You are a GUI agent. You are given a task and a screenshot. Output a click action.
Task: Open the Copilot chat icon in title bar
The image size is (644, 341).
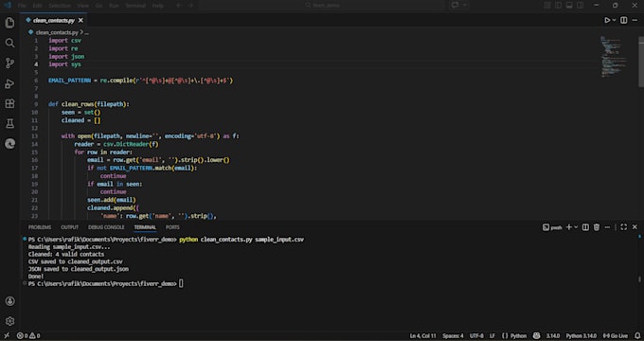click(x=456, y=6)
